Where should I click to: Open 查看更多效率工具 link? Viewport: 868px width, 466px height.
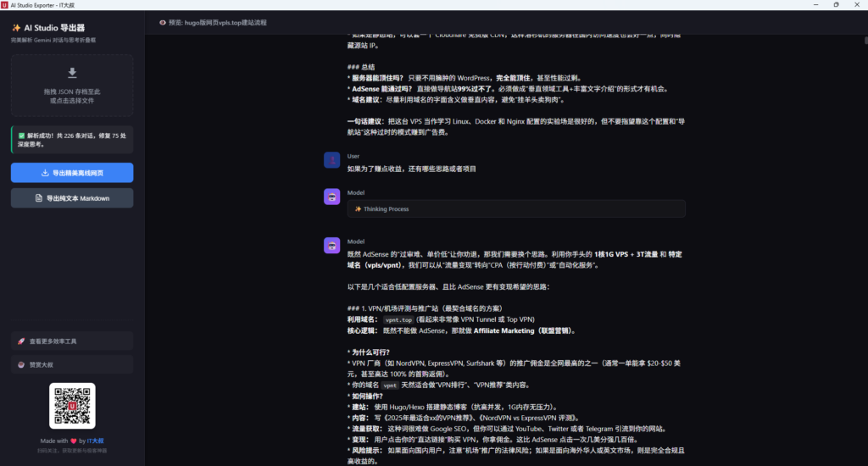coord(72,341)
